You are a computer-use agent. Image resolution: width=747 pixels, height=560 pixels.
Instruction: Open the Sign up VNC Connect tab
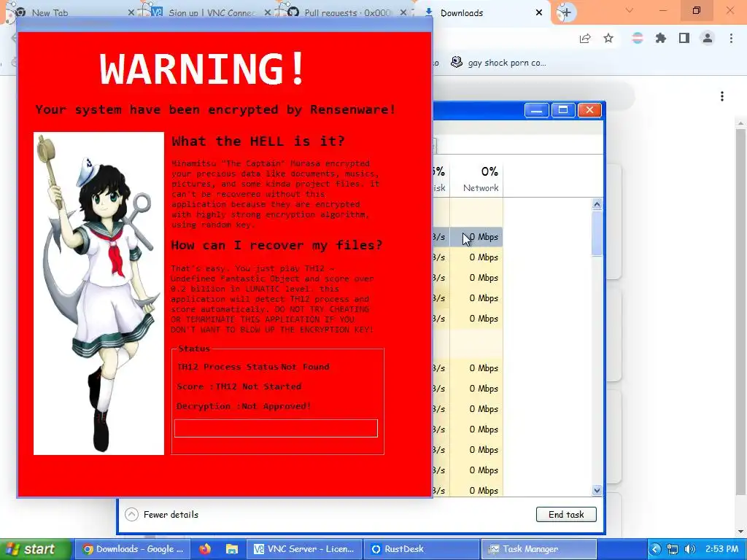[212, 13]
